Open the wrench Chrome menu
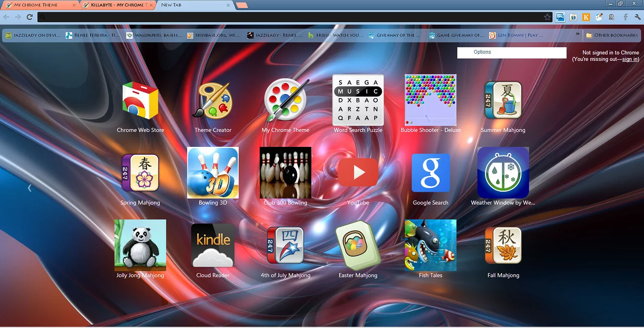 point(637,17)
